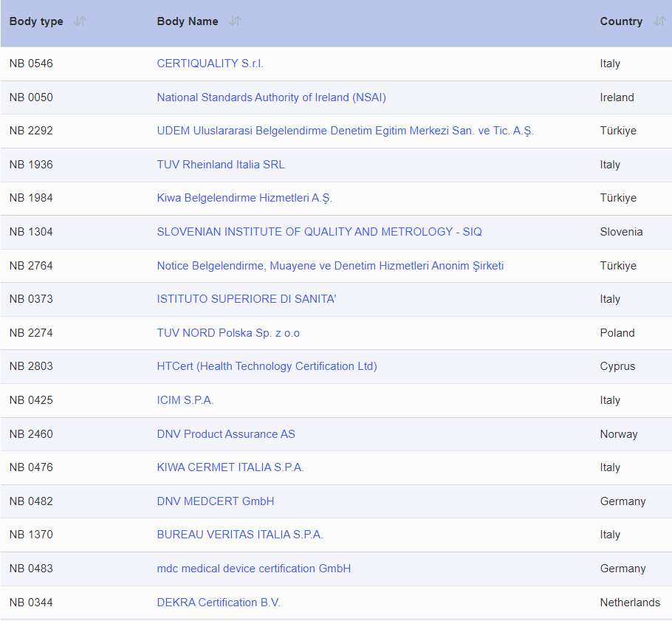The width and height of the screenshot is (672, 621).
Task: Open ISTITUTO SUPERIORE DI SANITA' link
Action: click(246, 299)
